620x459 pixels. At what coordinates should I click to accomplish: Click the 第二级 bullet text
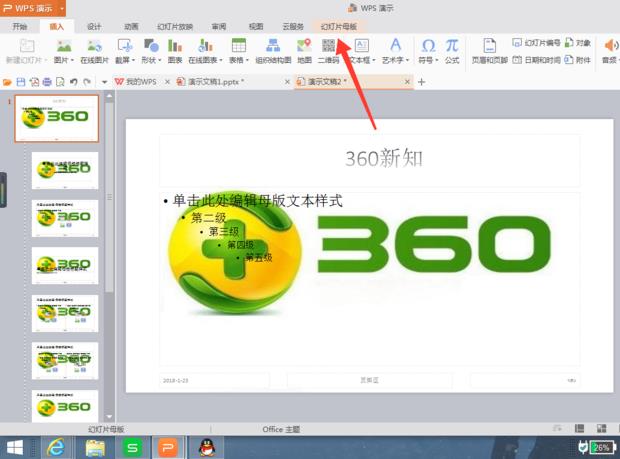tap(208, 217)
